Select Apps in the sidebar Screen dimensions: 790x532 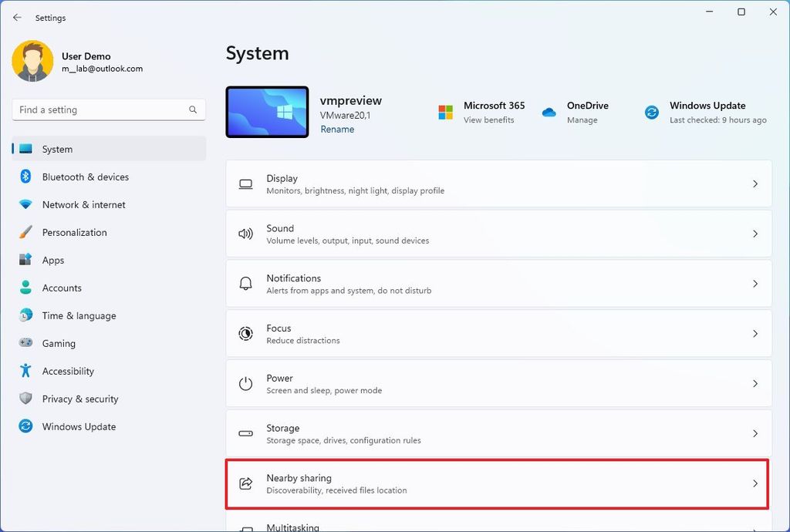52,260
